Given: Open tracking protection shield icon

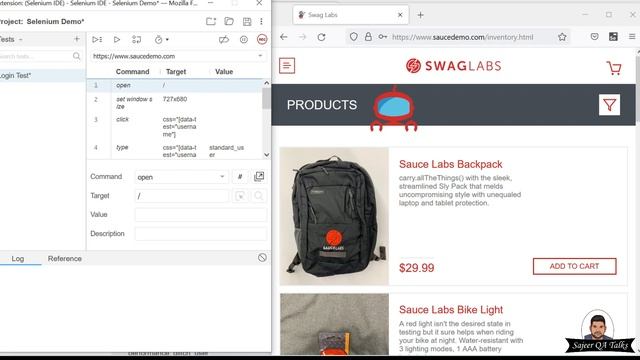Looking at the screenshot, I should pos(353,37).
